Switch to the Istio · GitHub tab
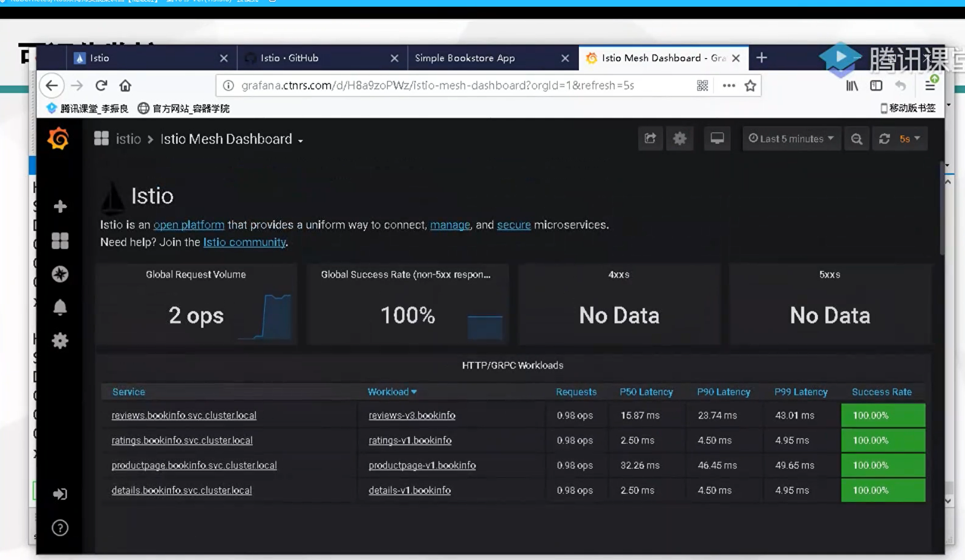This screenshot has height=560, width=965. click(x=290, y=58)
